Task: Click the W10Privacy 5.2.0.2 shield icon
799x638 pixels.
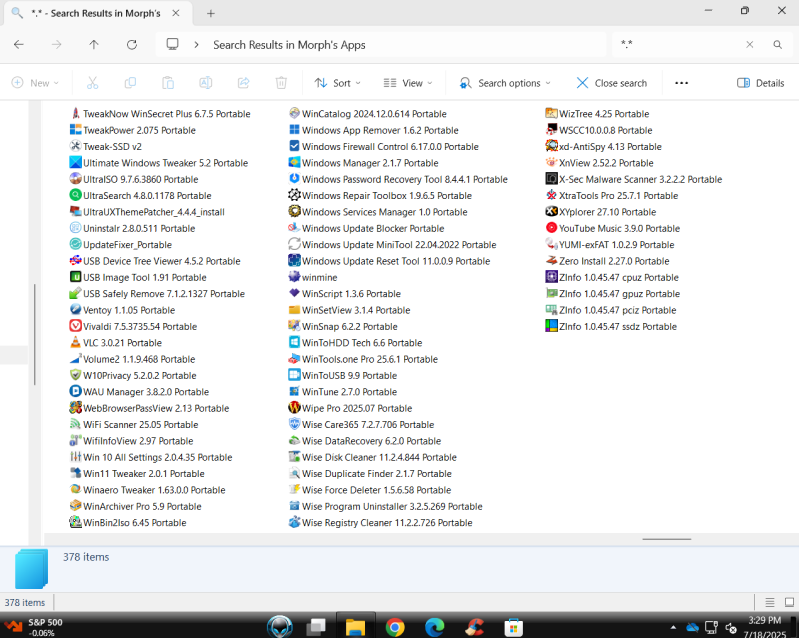Action: pos(75,375)
